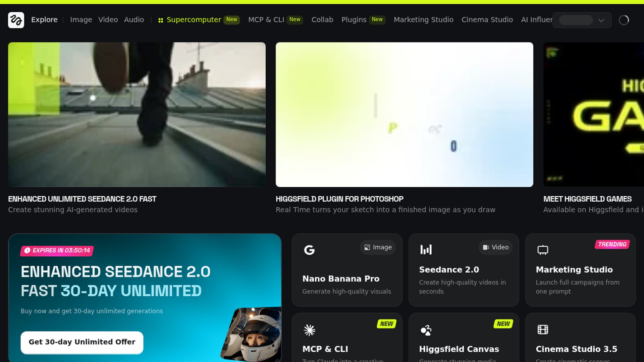Click the Trending badge
Viewport: 644px width, 362px height.
(x=612, y=244)
